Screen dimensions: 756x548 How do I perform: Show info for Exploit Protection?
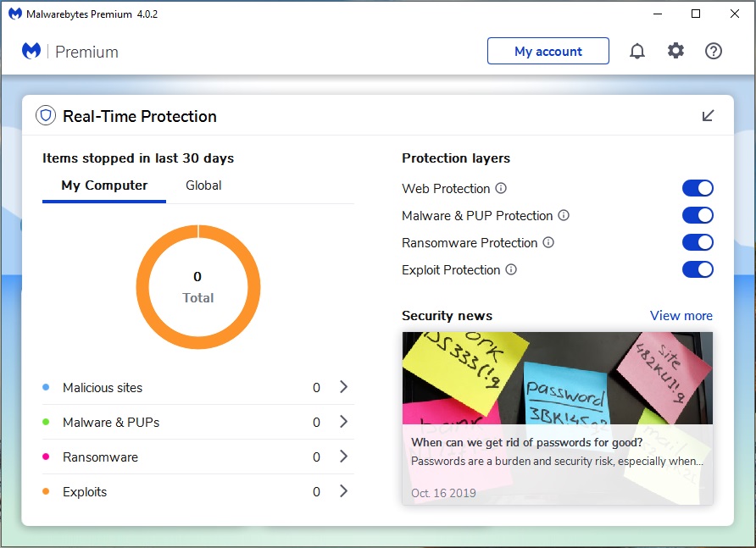pyautogui.click(x=511, y=269)
